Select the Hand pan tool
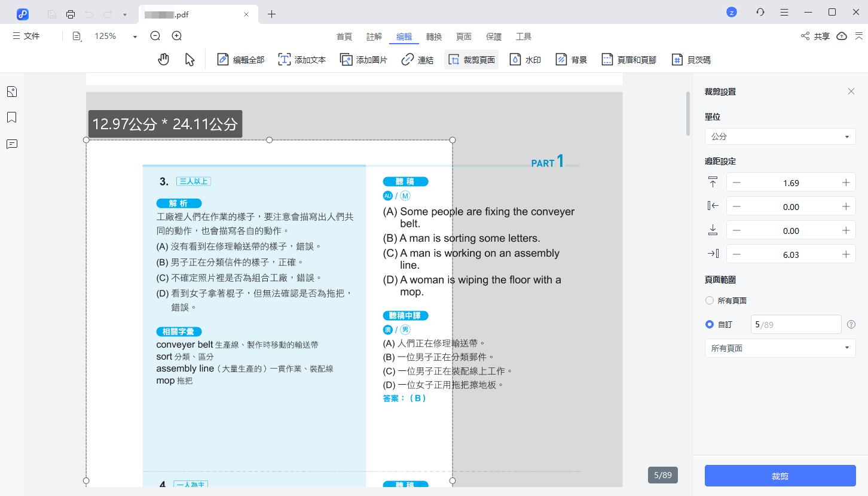 164,59
